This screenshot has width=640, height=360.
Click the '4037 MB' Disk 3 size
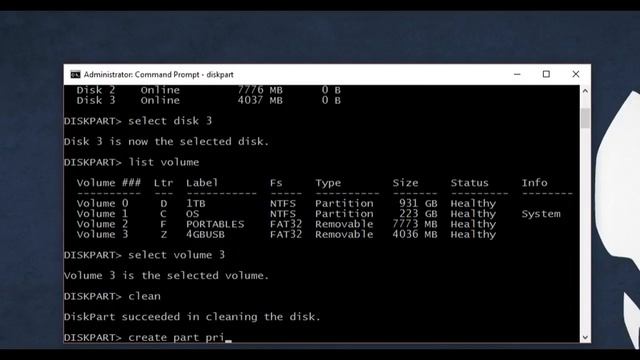click(x=260, y=100)
